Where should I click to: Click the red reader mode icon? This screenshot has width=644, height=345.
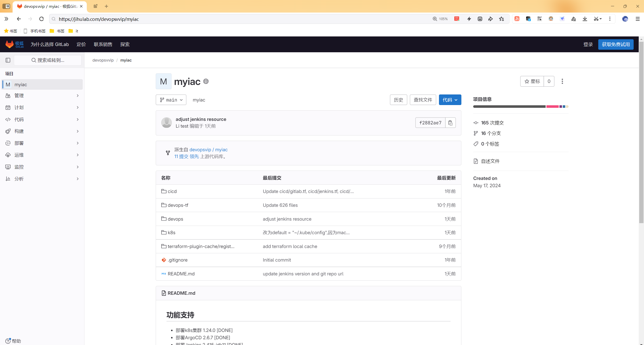(x=457, y=19)
